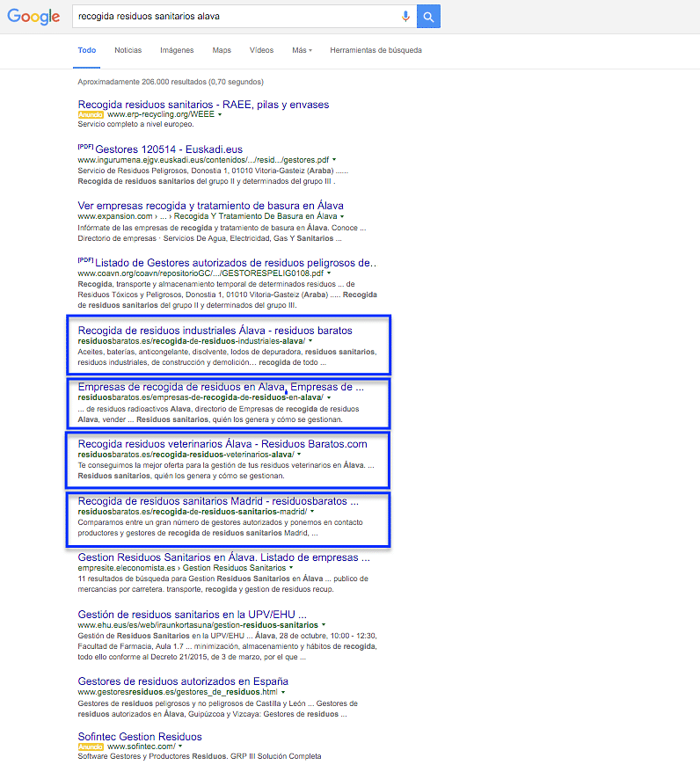Click Recogida de residuos industriales Álava link
Viewport: 700px width, 772px height.
point(215,331)
